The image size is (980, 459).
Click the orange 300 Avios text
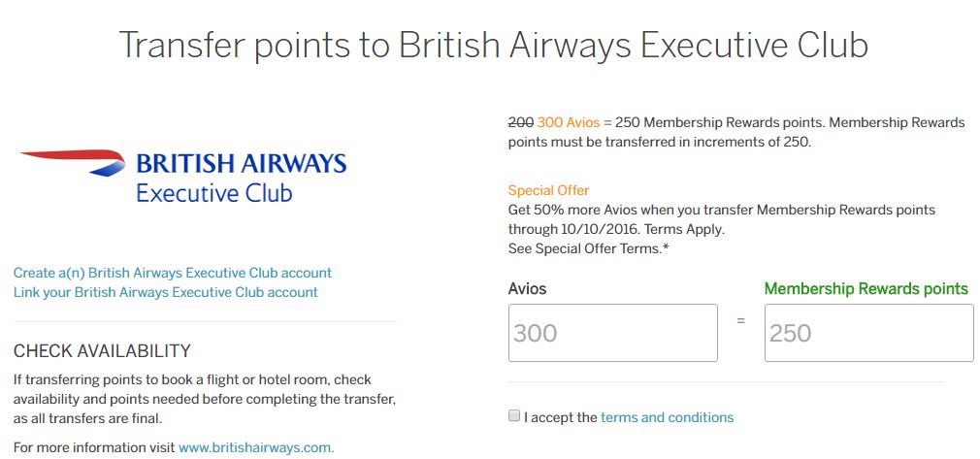coord(568,122)
